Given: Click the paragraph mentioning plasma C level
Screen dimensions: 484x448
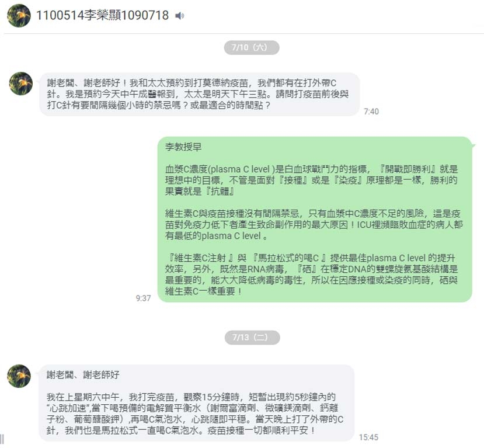Looking at the screenshot, I should point(311,180).
